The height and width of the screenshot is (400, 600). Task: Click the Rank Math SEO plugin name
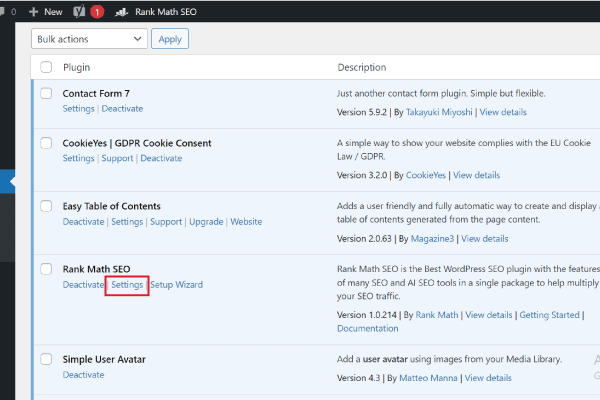96,269
